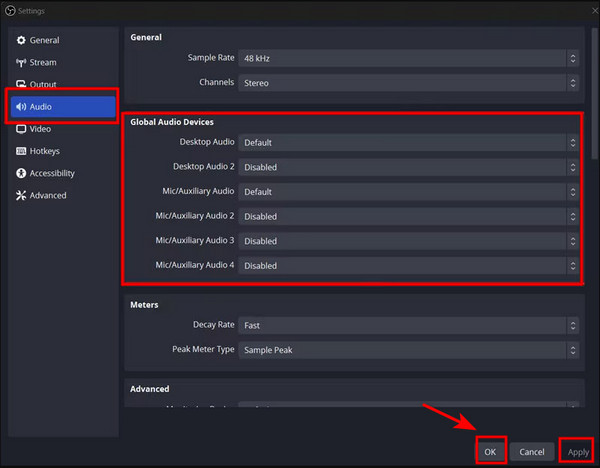The height and width of the screenshot is (468, 600).
Task: Click the Hotkeys keyboard icon in sidebar
Action: pos(21,151)
